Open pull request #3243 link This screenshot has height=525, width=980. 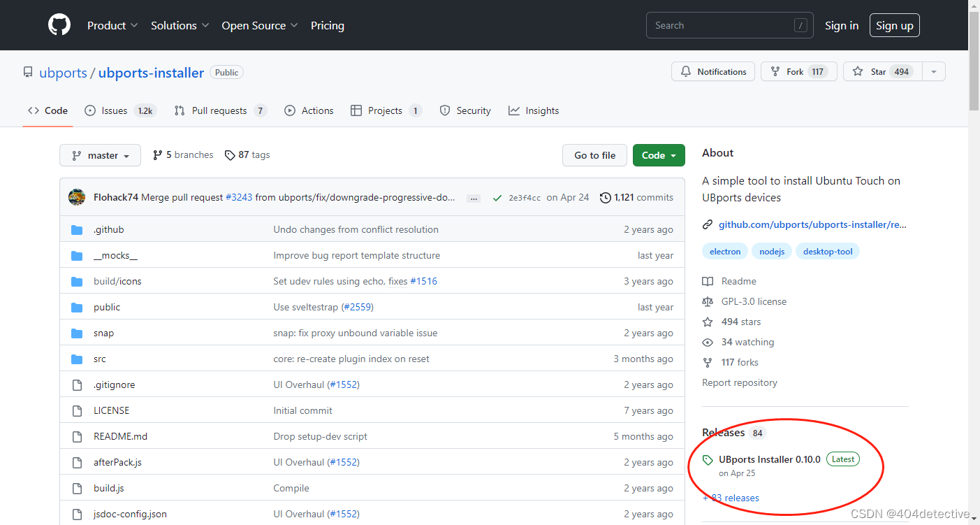point(239,198)
